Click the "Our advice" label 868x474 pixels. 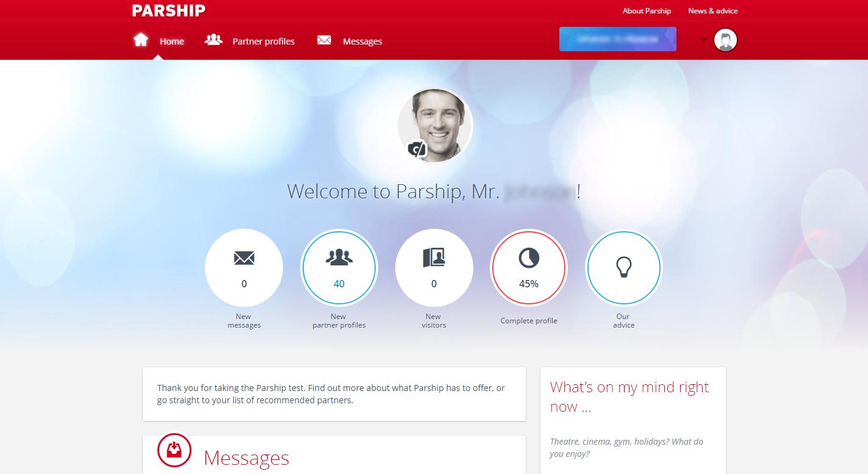click(x=623, y=321)
